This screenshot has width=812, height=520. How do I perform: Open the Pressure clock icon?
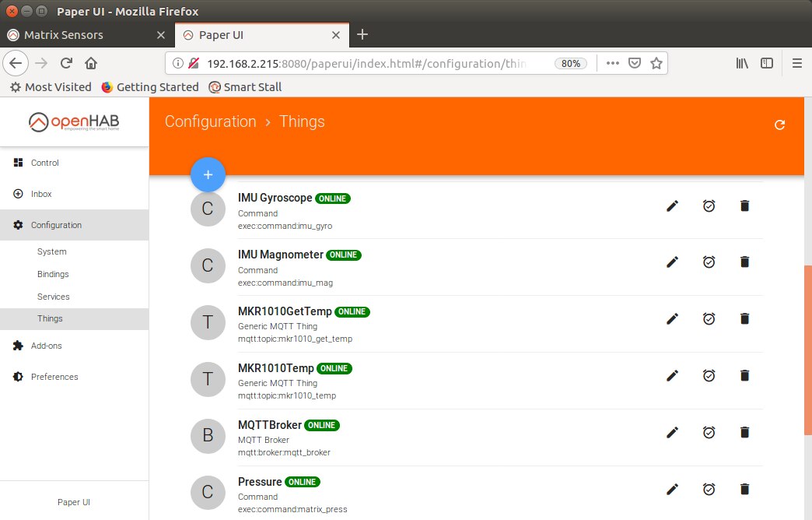click(709, 489)
